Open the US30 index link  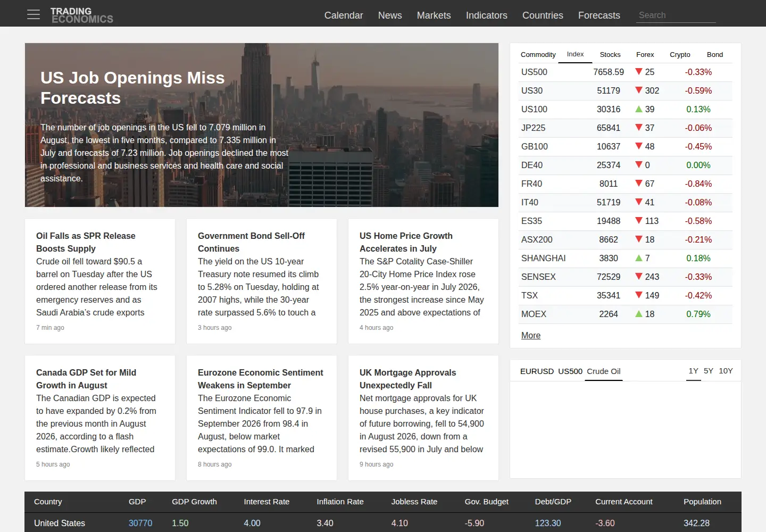click(532, 90)
